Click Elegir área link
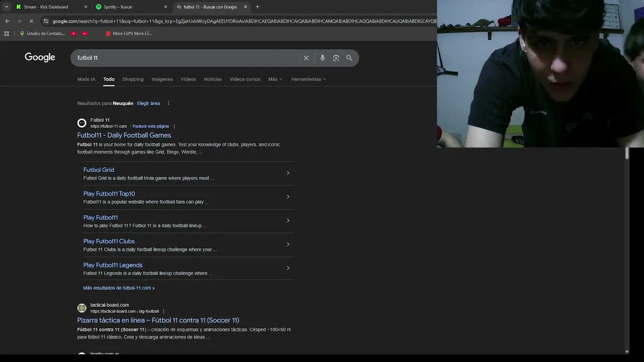Screen dimensions: 644x362 [x=148, y=103]
